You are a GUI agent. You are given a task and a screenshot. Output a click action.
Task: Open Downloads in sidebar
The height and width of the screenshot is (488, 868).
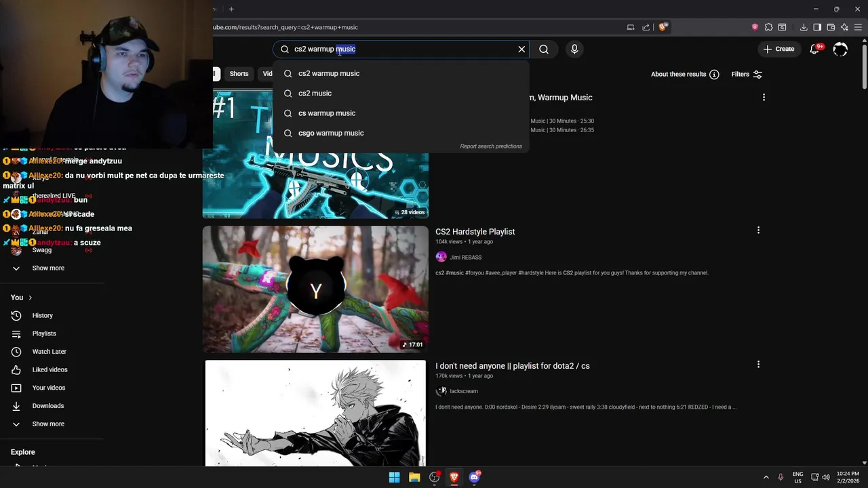pyautogui.click(x=48, y=406)
